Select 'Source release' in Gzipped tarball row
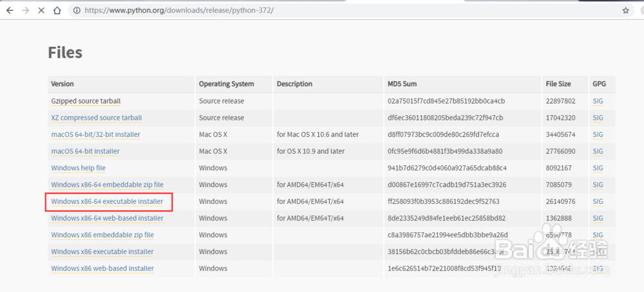The image size is (644, 292). click(222, 101)
